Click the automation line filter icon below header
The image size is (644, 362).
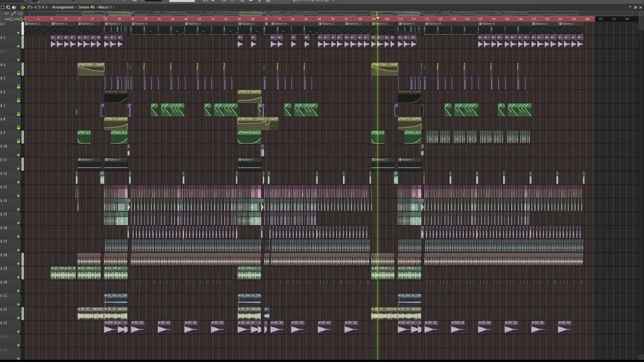[x=14, y=13]
